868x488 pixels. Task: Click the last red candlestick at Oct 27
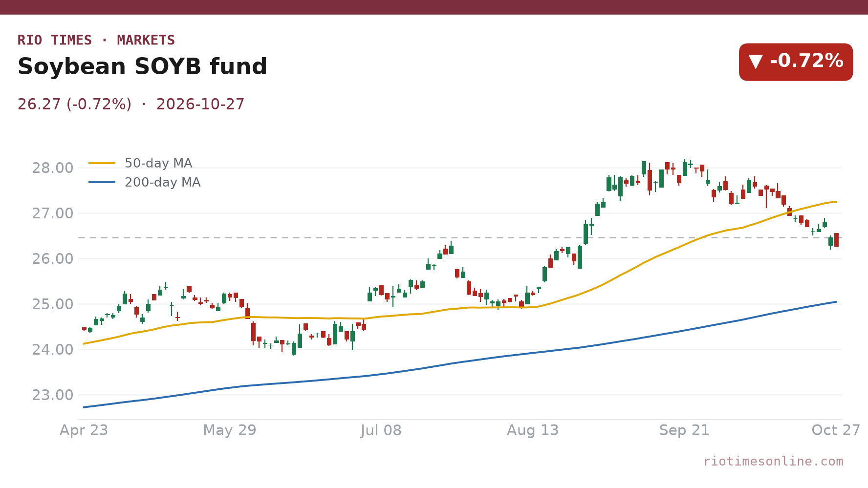click(836, 240)
